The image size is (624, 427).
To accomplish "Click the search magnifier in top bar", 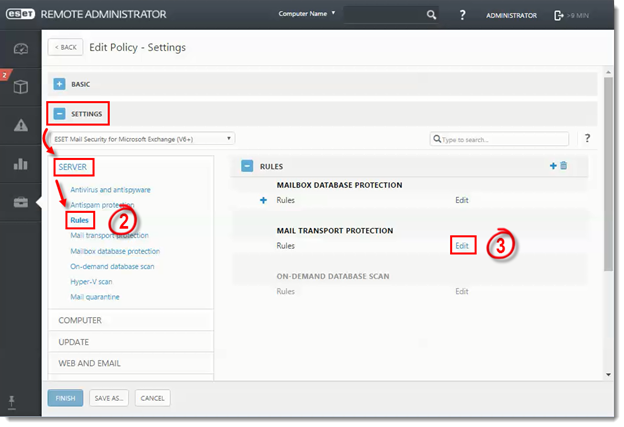I will (431, 15).
